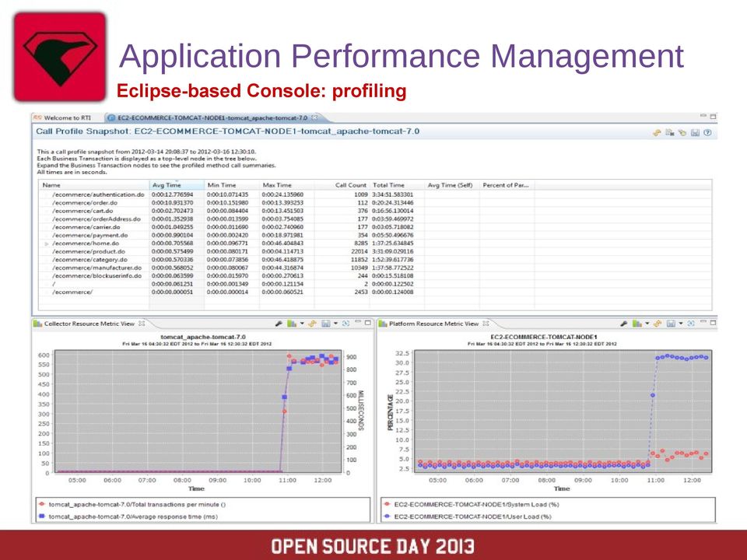The image size is (747, 560).
Task: Sort table by Total Time column
Action: [x=397, y=185]
